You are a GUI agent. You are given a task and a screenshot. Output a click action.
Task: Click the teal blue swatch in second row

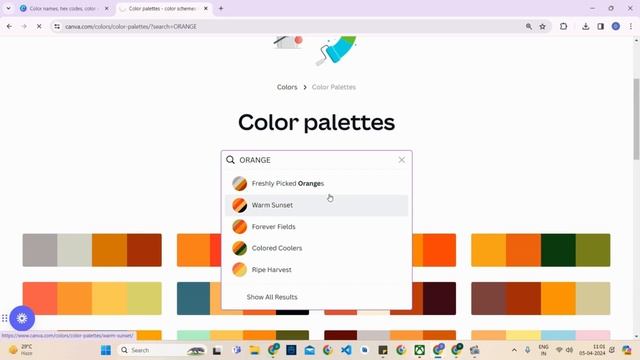(193, 298)
